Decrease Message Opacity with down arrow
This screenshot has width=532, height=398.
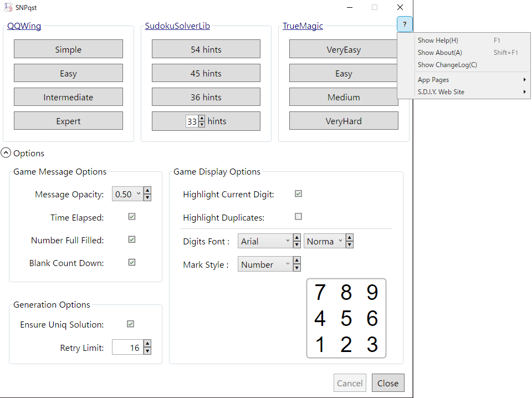pos(147,197)
